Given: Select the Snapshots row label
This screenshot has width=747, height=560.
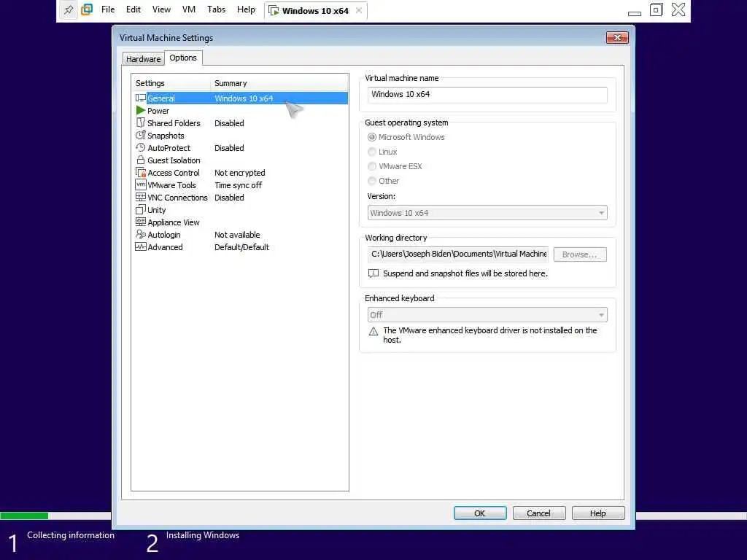Looking at the screenshot, I should tap(166, 136).
